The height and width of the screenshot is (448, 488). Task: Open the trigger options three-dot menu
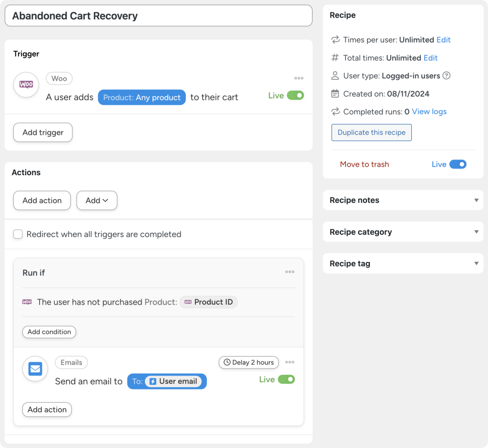(299, 78)
